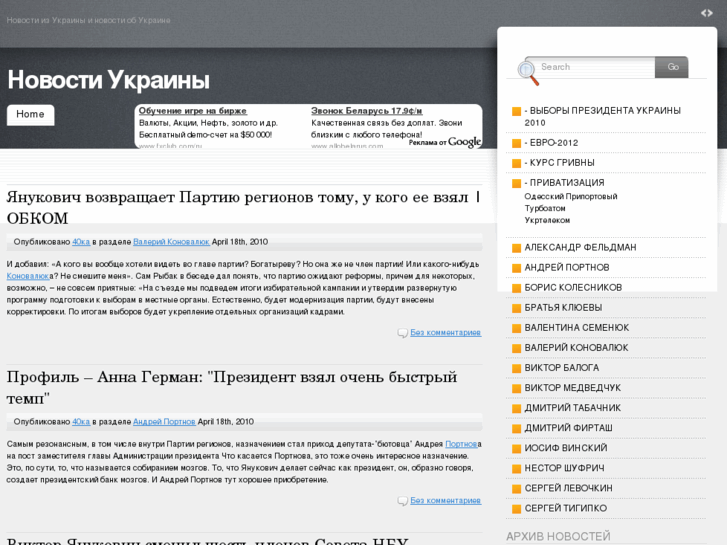Viewport: 727px width, 545px height.
Task: Open the headline Виктор Янукович сменил
Action: pos(207,541)
